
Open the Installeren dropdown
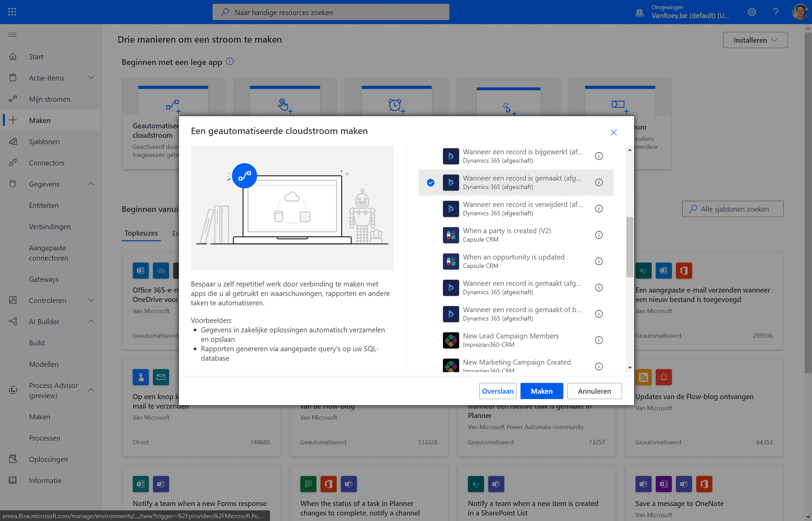click(755, 40)
